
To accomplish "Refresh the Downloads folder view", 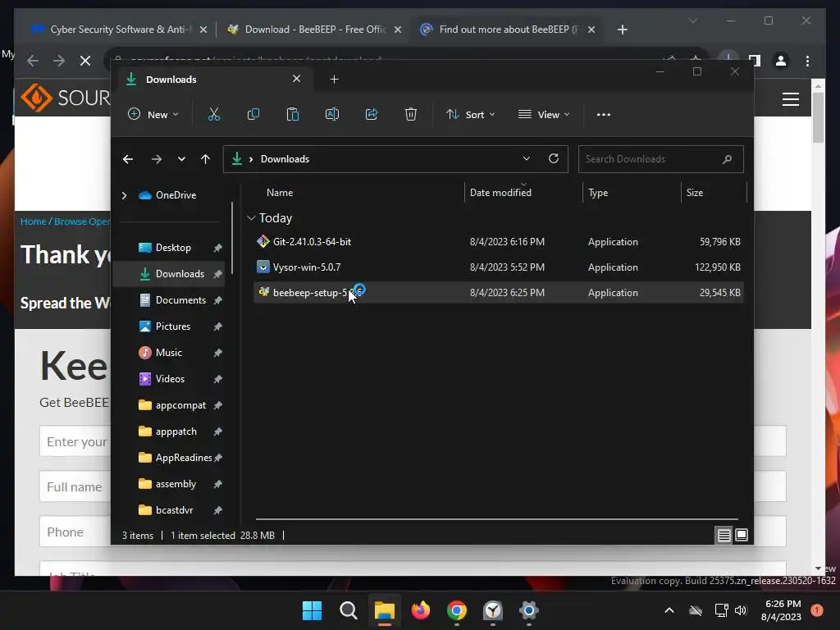I will tap(554, 158).
